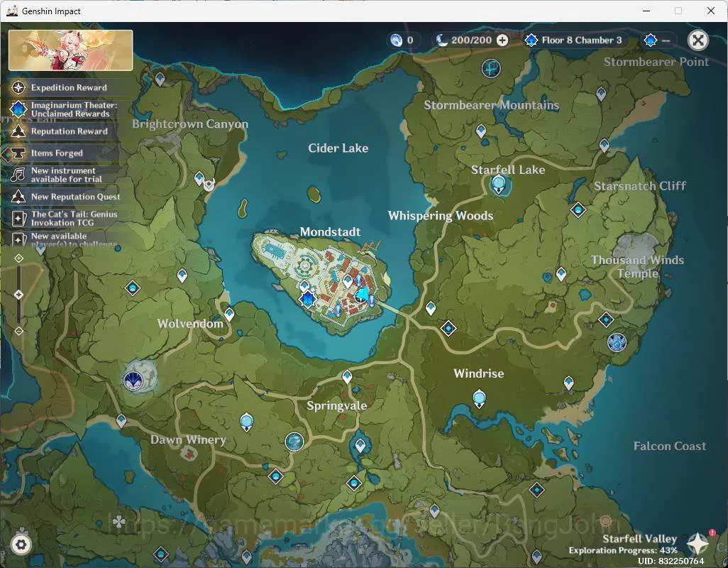
Task: Select the Statue of the Seven at Windrise
Action: pos(479,399)
